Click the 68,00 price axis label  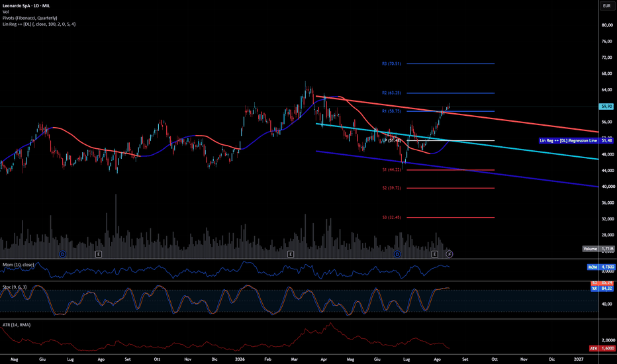pyautogui.click(x=607, y=73)
